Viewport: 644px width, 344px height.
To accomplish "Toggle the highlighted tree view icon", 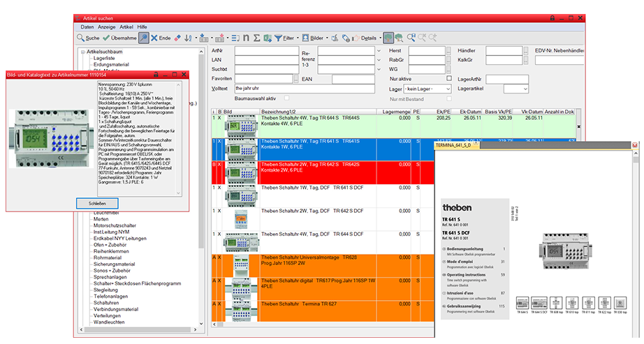I will point(388,38).
